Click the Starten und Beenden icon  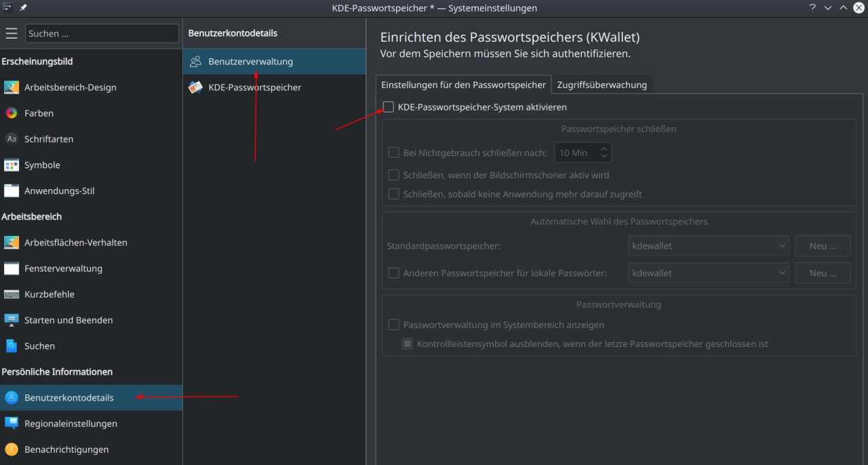(12, 320)
